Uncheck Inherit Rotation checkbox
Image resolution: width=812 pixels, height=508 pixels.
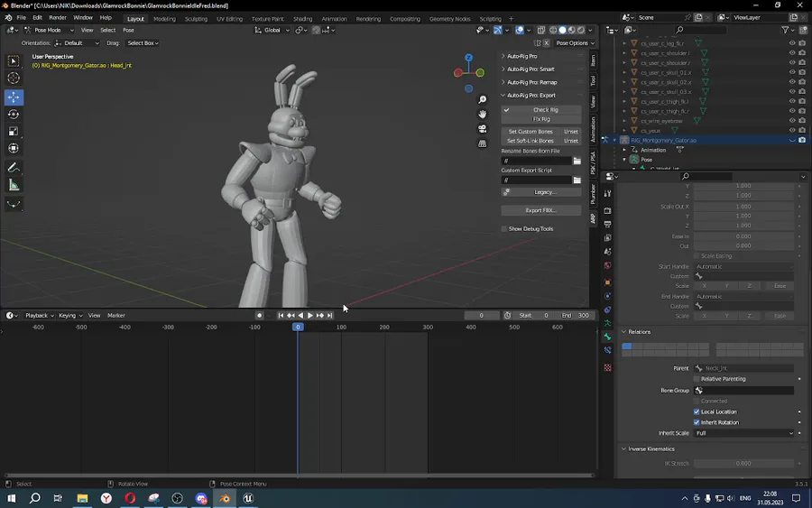pyautogui.click(x=697, y=422)
